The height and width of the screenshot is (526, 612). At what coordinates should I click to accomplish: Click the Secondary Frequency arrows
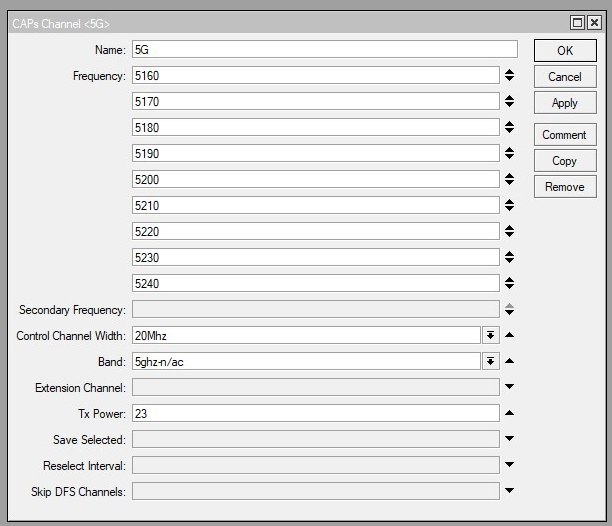[x=509, y=309]
